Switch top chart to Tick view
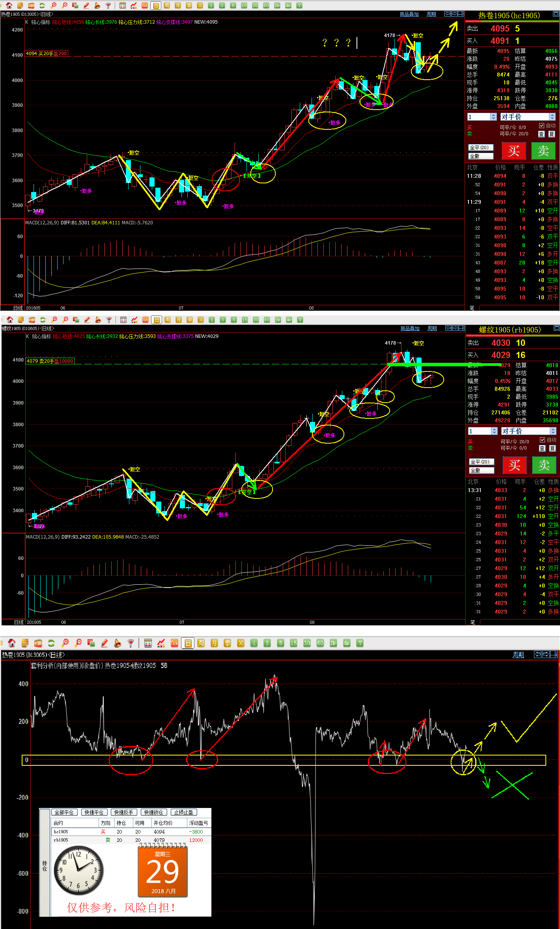The height and width of the screenshot is (929, 560). coord(145,6)
